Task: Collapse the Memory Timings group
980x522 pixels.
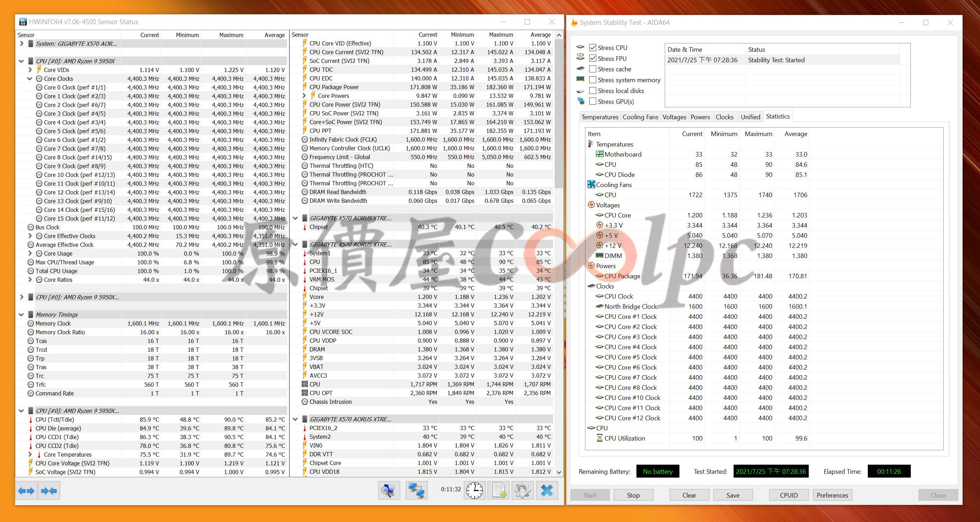Action: click(22, 315)
